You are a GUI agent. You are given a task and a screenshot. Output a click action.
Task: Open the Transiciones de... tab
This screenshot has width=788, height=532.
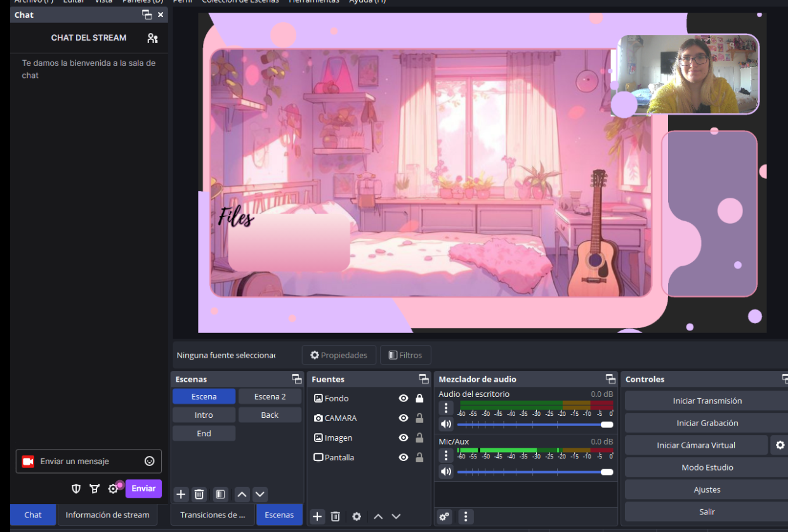click(213, 515)
